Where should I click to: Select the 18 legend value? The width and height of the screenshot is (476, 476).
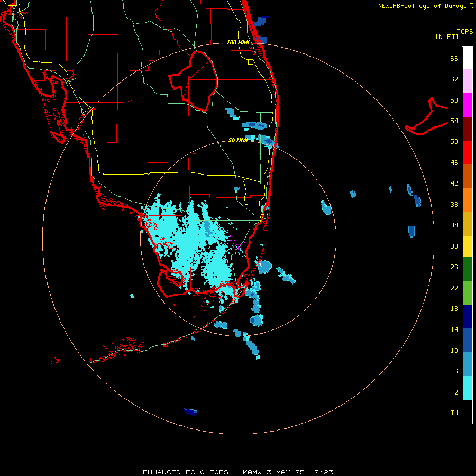[x=454, y=309]
